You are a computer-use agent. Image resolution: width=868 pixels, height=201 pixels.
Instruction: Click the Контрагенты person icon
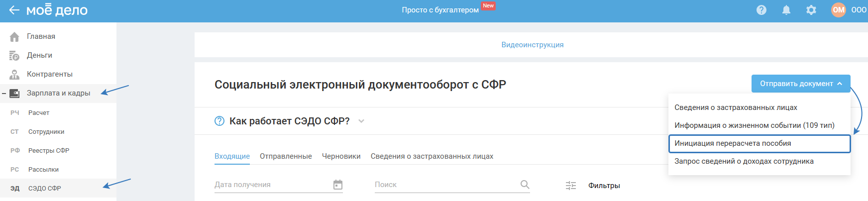(14, 75)
